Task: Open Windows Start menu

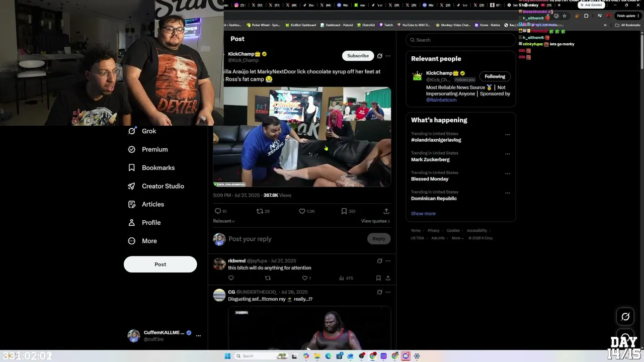Action: click(227, 356)
